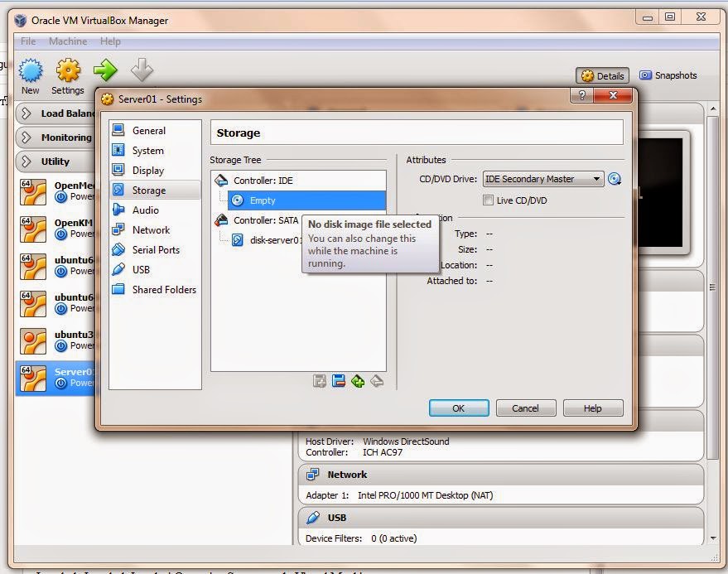Select the OpenMe virtual machine

pos(55,192)
